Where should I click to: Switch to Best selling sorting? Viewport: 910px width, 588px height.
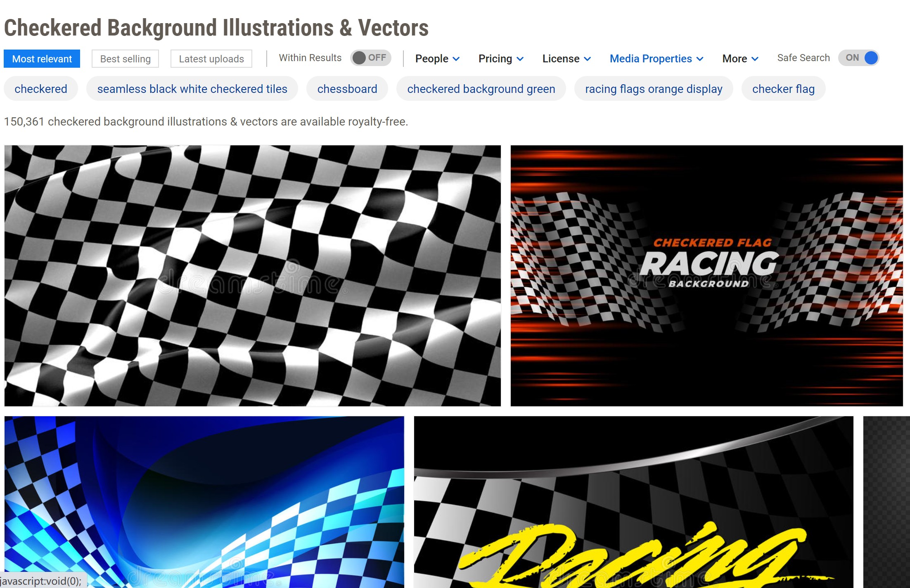click(x=125, y=59)
